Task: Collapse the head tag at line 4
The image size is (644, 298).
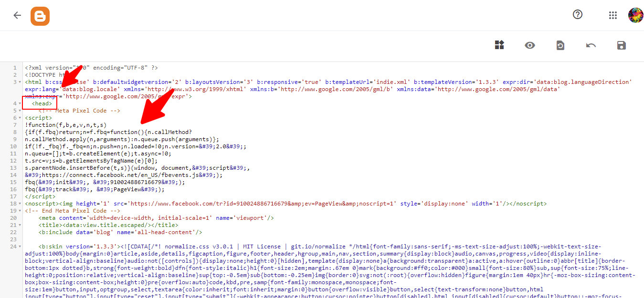Action: [20, 103]
